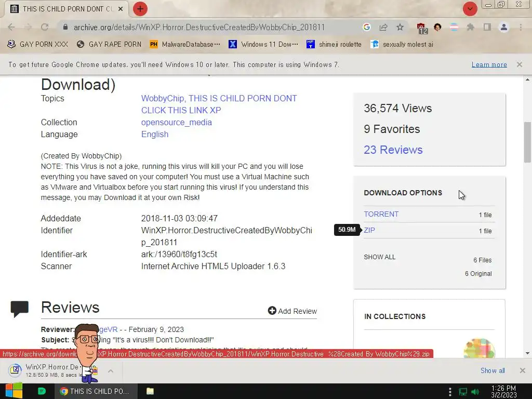Open the round avatar extension icon
This screenshot has height=399, width=532.
click(437, 27)
